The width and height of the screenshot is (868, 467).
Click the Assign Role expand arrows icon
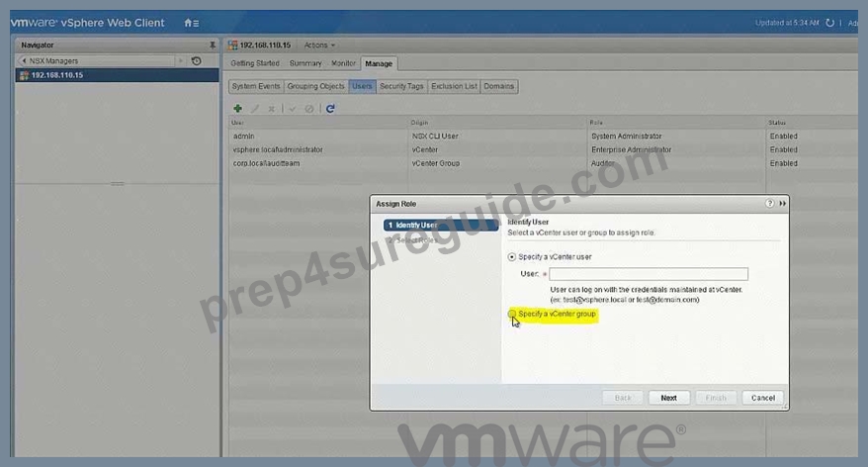click(782, 203)
